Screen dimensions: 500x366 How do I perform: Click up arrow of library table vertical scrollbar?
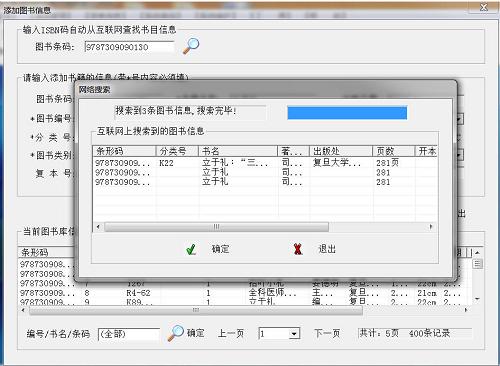click(x=477, y=253)
